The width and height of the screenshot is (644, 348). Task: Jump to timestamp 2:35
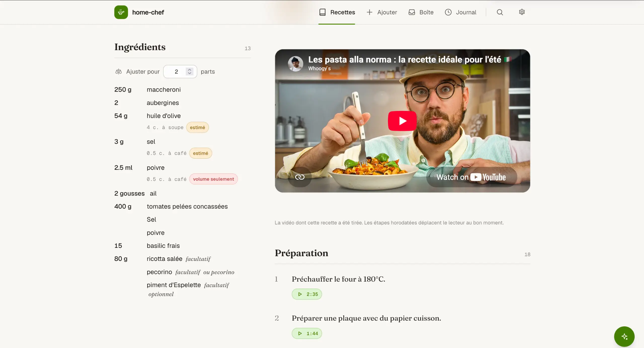pos(307,294)
